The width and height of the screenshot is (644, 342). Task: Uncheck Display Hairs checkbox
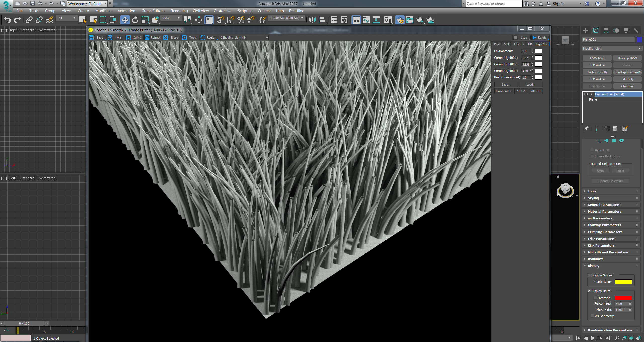tap(589, 291)
